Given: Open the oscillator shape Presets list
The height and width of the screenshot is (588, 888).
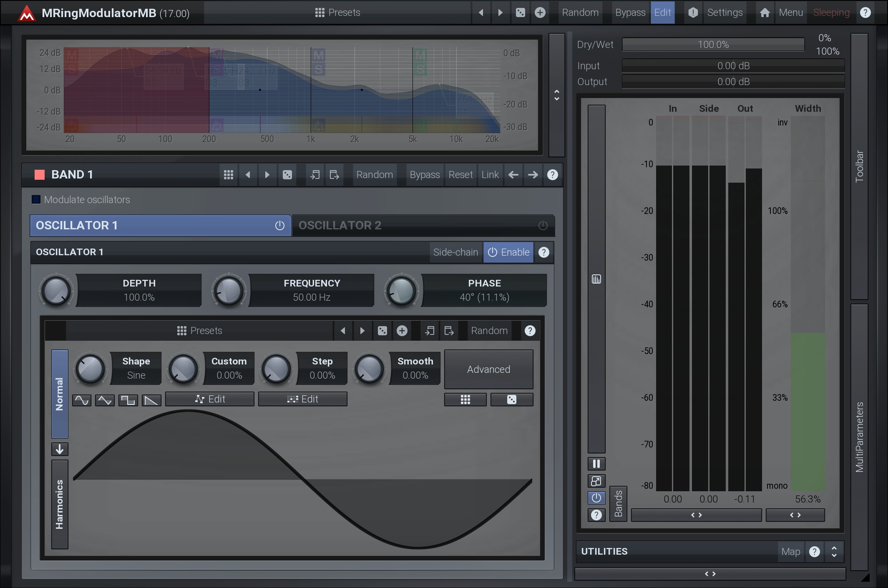Looking at the screenshot, I should pyautogui.click(x=199, y=331).
